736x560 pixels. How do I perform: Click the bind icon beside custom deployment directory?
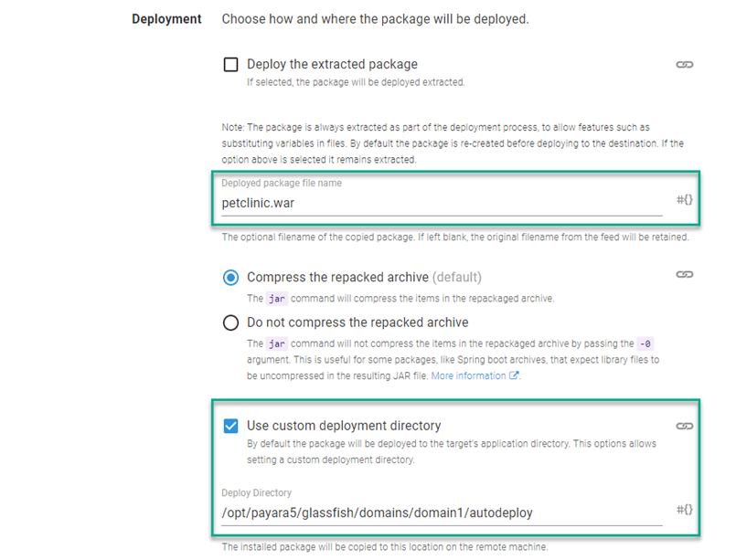685,425
